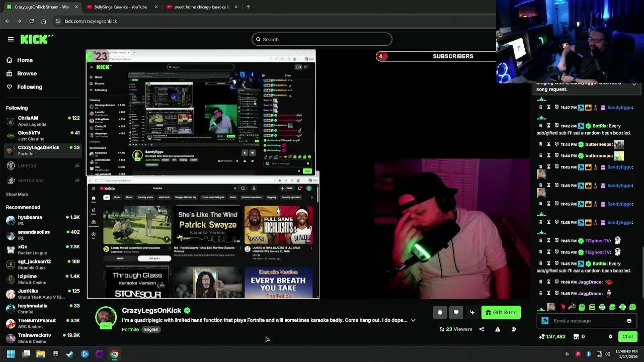
Task: Open Windows Start menu
Action: (x=11, y=354)
